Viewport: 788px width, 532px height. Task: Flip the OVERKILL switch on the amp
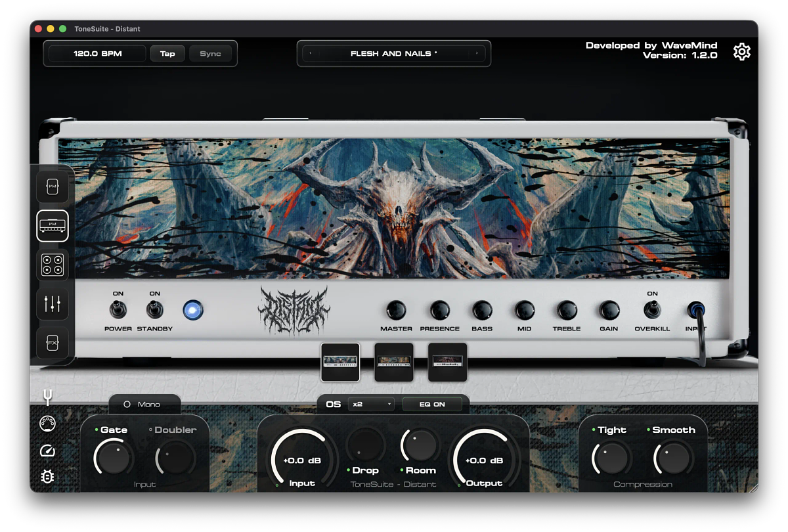tap(652, 309)
